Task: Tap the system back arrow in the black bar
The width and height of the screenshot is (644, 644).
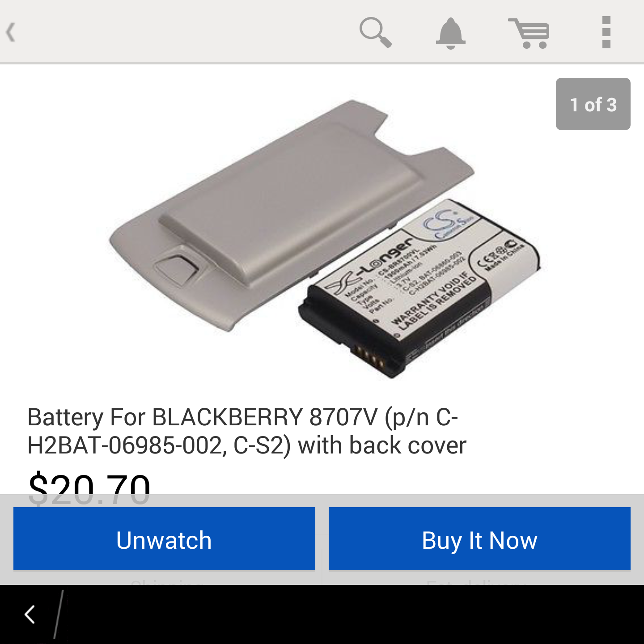Action: click(30, 614)
